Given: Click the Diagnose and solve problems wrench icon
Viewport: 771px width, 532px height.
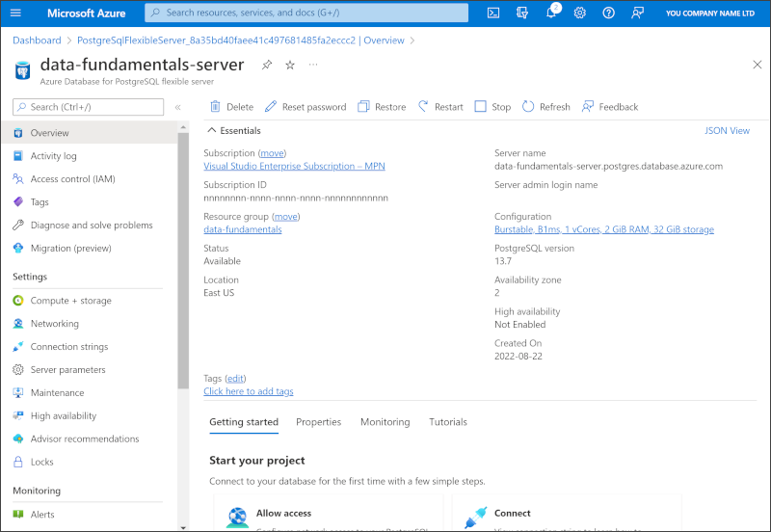Looking at the screenshot, I should click(x=18, y=225).
